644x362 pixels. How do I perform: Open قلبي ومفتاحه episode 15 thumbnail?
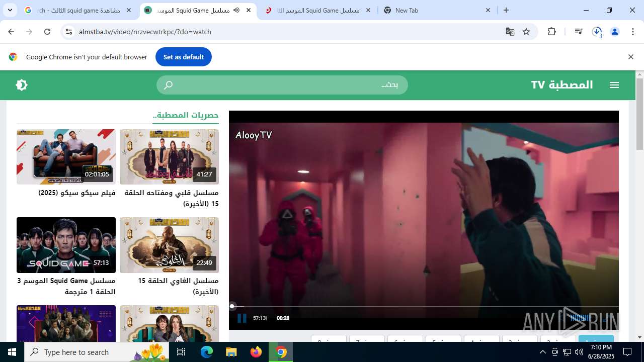[169, 157]
